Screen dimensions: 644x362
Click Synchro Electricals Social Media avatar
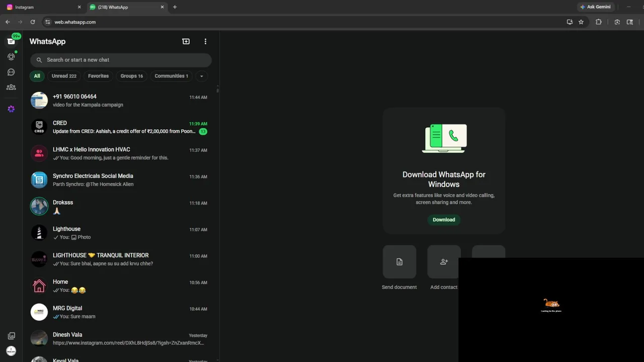click(39, 180)
